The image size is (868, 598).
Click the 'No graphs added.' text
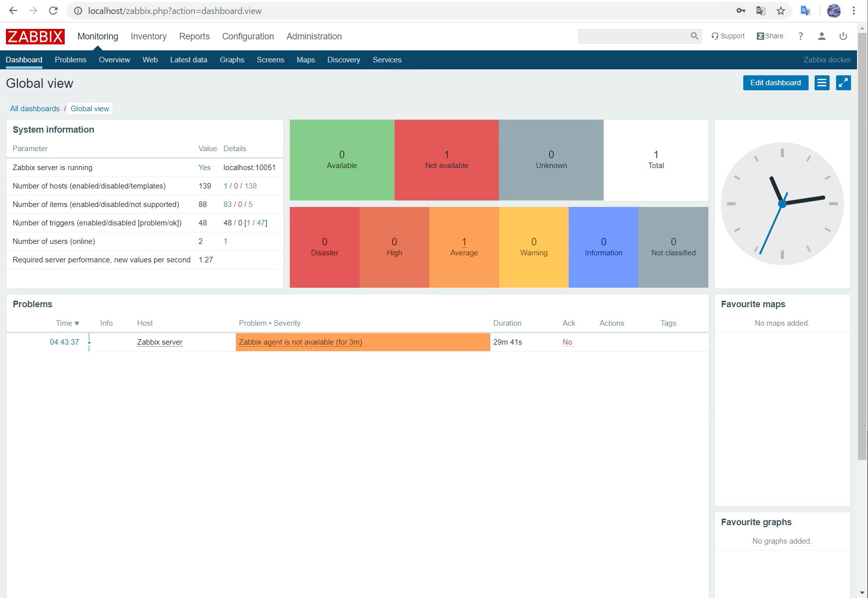(x=782, y=541)
